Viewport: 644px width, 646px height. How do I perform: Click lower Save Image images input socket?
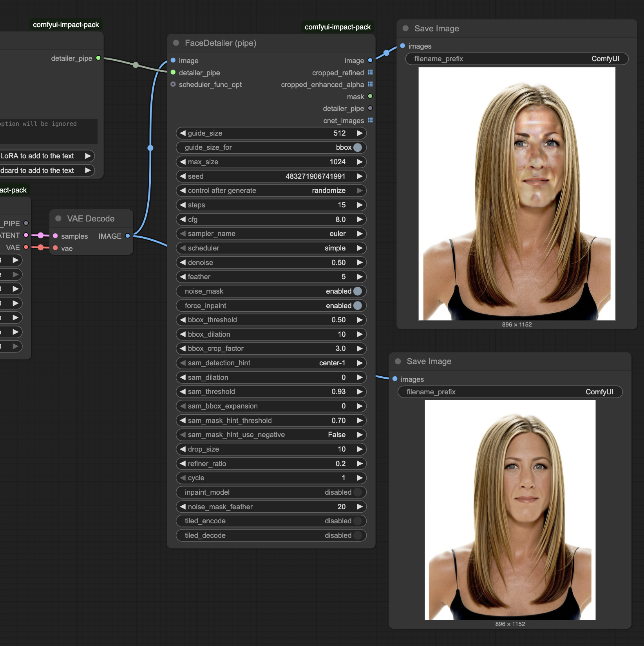pyautogui.click(x=395, y=379)
